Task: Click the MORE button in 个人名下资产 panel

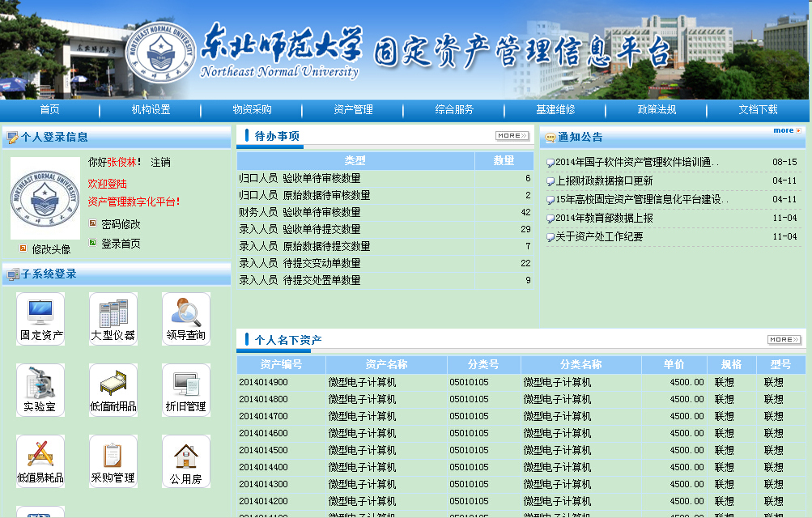Action: click(784, 339)
